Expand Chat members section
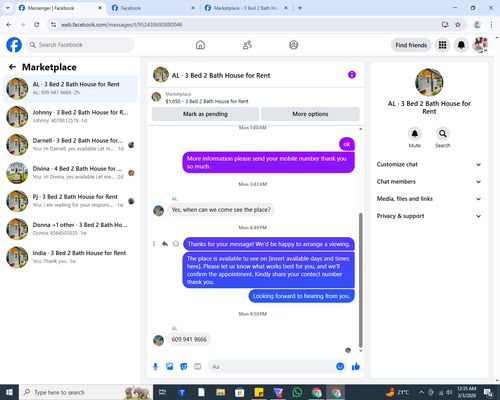 pos(429,182)
